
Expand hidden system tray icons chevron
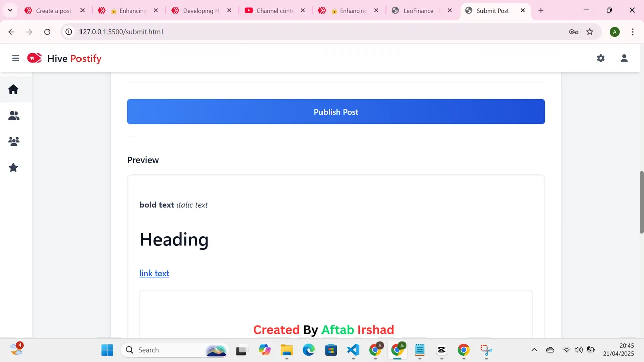[534, 350]
